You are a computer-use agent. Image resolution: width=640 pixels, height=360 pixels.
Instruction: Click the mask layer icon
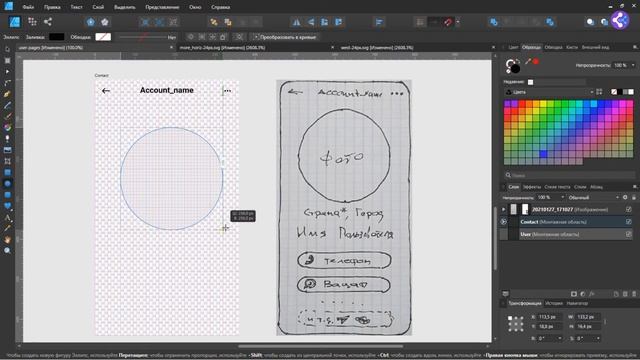[x=574, y=293]
